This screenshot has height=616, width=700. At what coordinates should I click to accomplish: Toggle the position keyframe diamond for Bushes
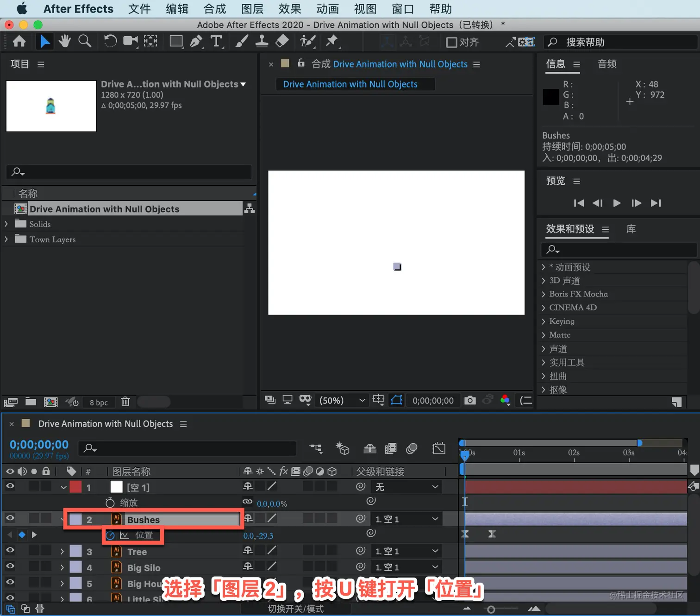[22, 535]
